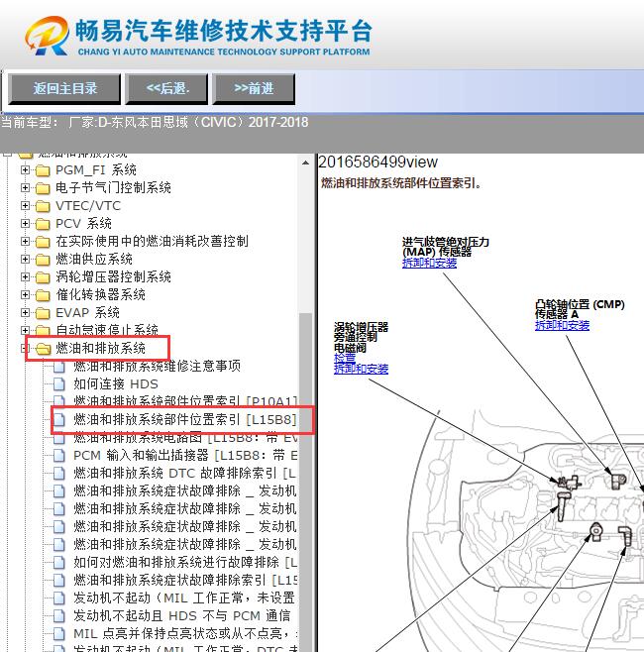Open the 如何连接 HDS page
The width and height of the screenshot is (644, 652).
tap(116, 384)
